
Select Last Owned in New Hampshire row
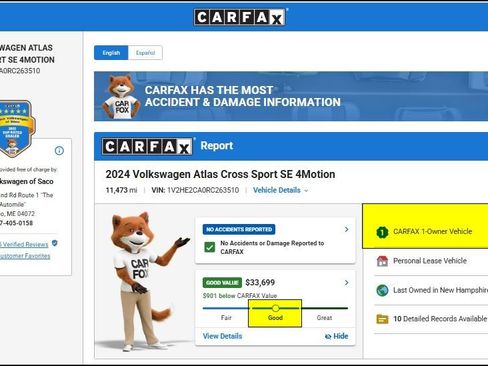point(431,290)
